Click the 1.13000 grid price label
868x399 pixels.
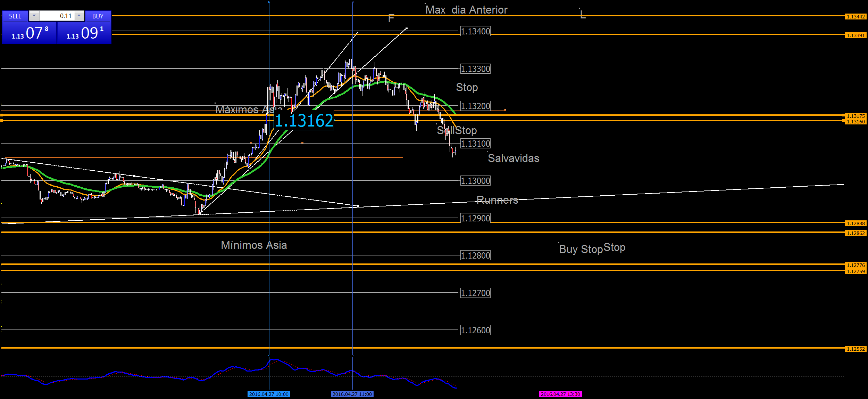coord(475,181)
